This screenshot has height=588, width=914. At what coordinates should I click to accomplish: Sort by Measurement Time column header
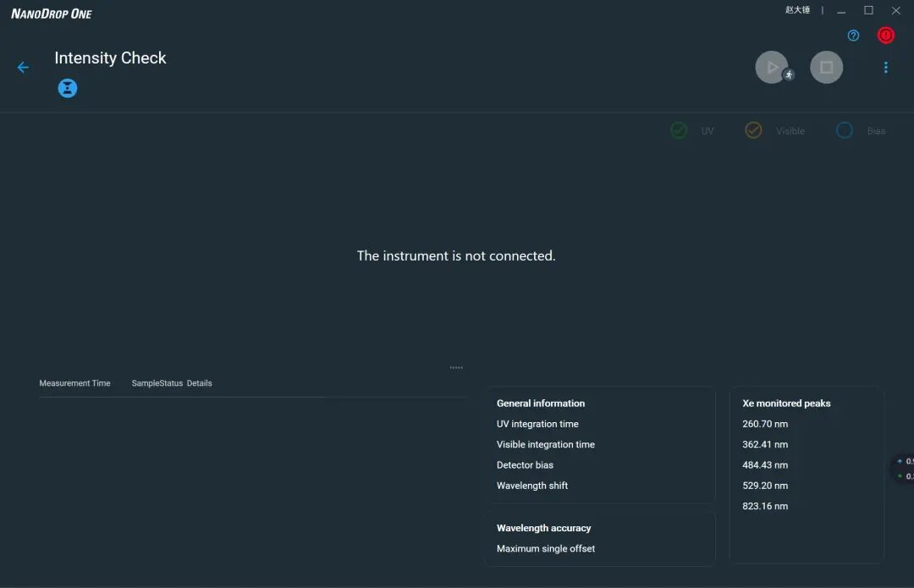(x=74, y=383)
